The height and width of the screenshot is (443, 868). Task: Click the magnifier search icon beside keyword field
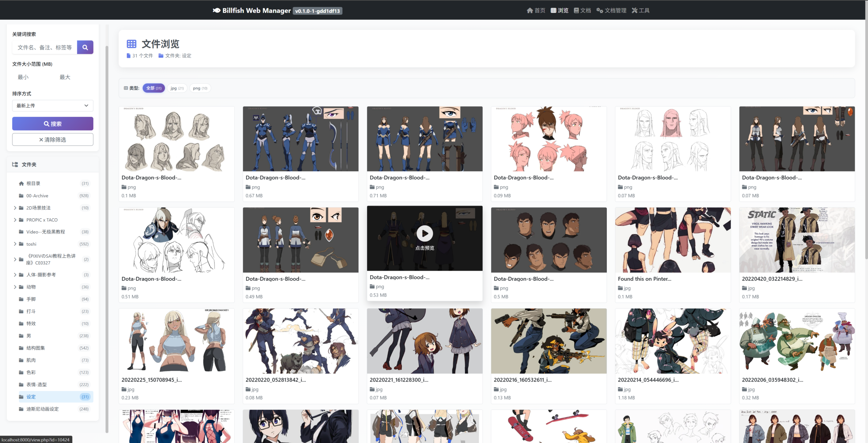coord(85,47)
